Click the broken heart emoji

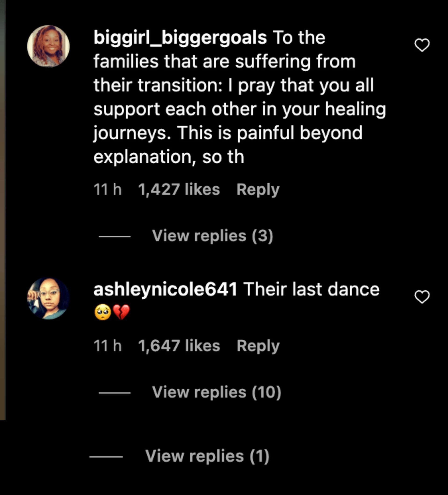[122, 312]
